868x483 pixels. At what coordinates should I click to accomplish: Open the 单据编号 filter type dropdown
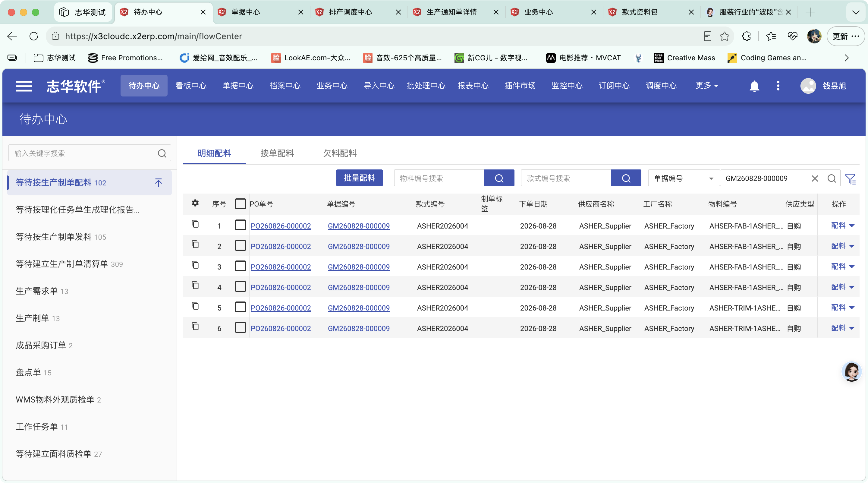coord(684,178)
